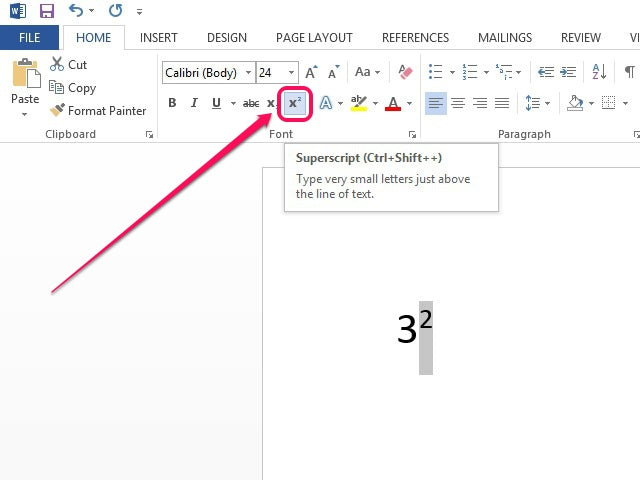Switch to the PAGE LAYOUT tab
640x480 pixels.
(314, 38)
